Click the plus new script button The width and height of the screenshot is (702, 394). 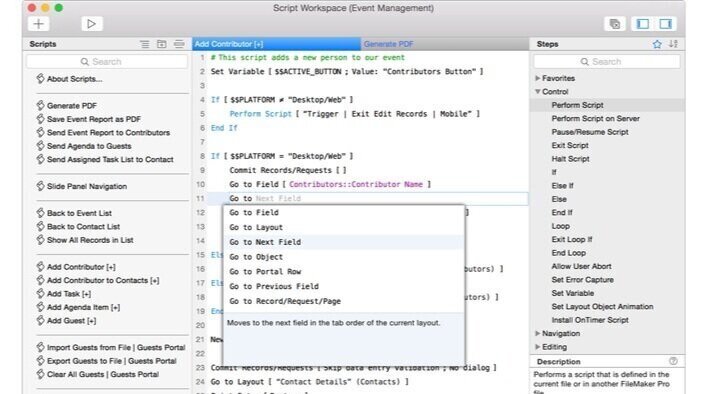pos(39,24)
